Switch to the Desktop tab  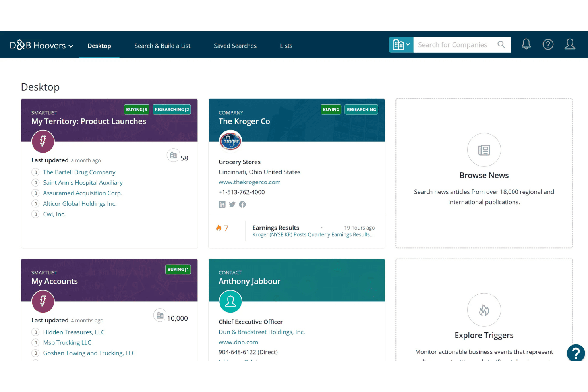click(99, 46)
